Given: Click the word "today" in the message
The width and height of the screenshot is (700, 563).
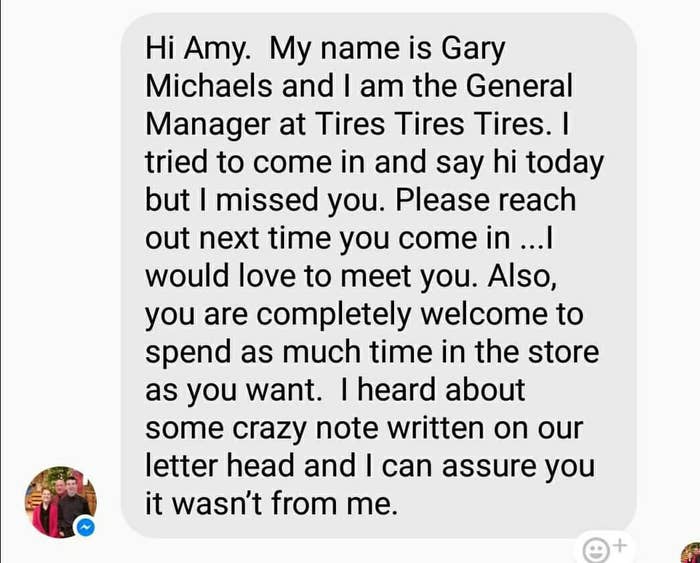Looking at the screenshot, I should point(565,163).
